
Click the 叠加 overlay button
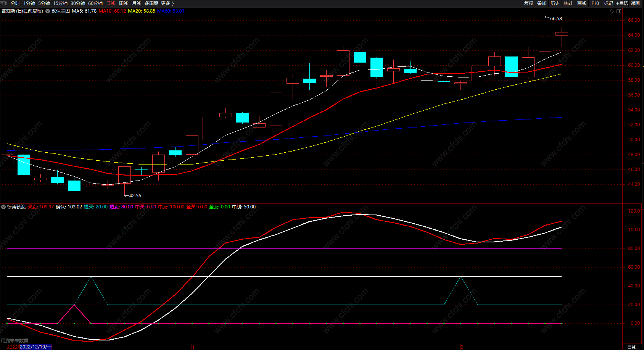(542, 3)
